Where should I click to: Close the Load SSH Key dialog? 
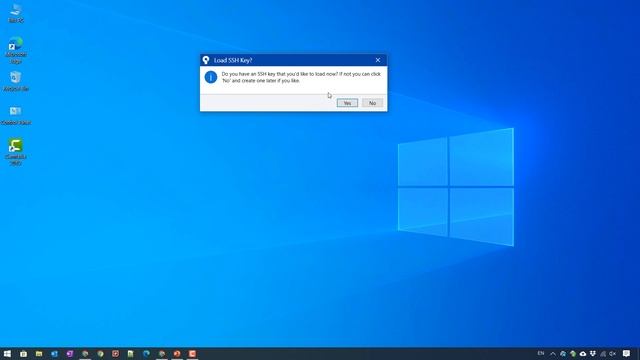(378, 60)
